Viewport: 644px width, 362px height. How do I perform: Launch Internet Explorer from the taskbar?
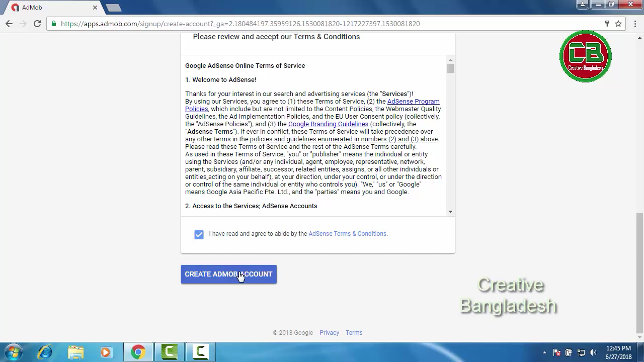click(x=45, y=352)
